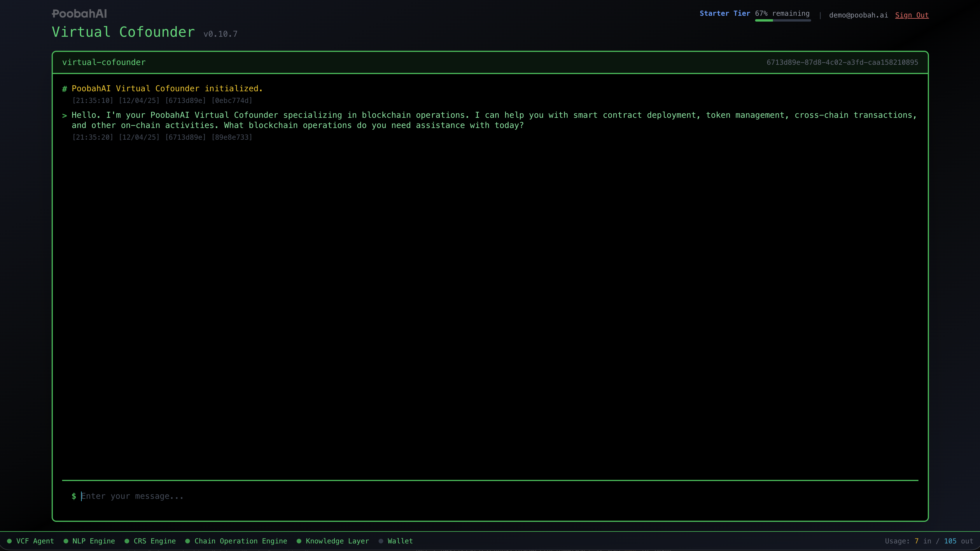Screen dimensions: 980x551
Task: Click the inactive Wallet status indicator
Action: 381,541
